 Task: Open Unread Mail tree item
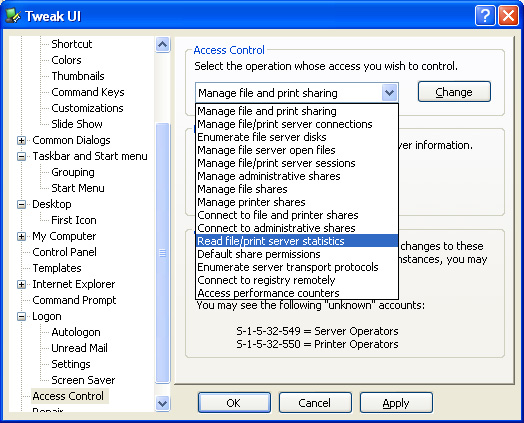pos(80,348)
